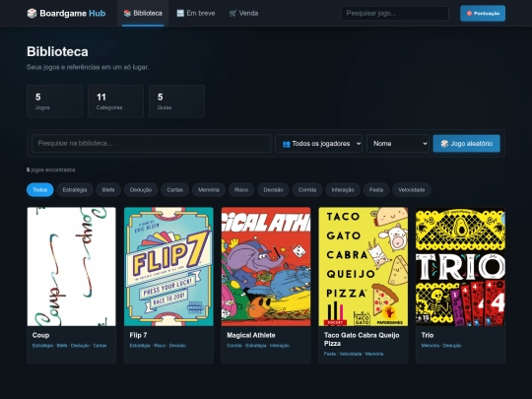Click the 11 Categorias stat card
The width and height of the screenshot is (532, 399).
[x=115, y=101]
